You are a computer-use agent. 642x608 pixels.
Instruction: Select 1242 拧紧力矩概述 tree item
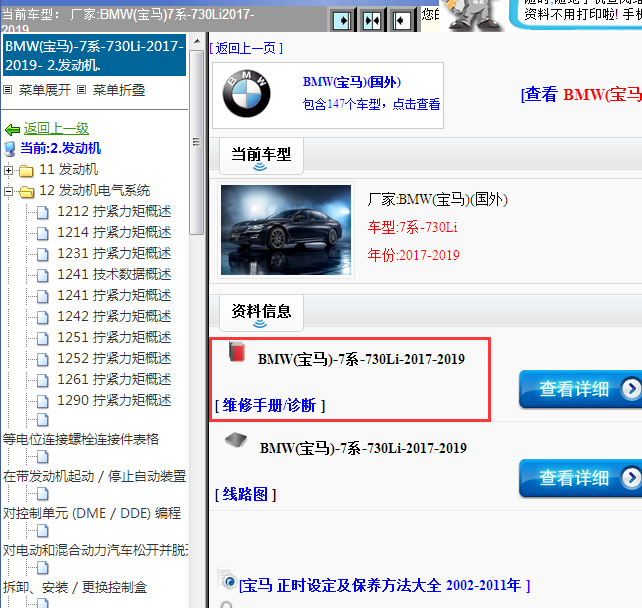(x=114, y=316)
